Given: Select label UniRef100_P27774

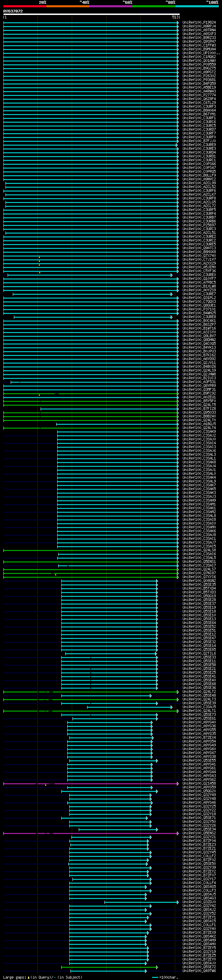Looking at the screenshot, I should [199, 95].
